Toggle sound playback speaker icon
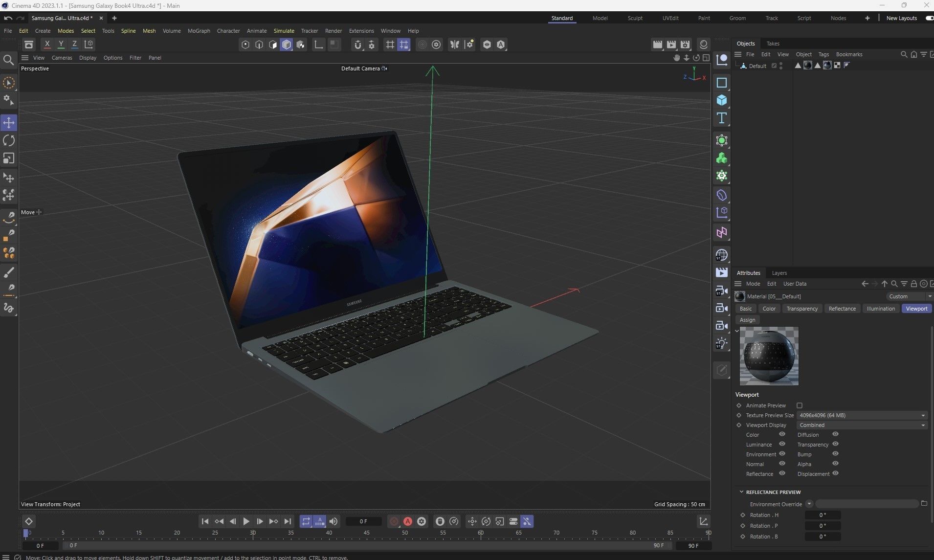This screenshot has width=934, height=560. (334, 521)
